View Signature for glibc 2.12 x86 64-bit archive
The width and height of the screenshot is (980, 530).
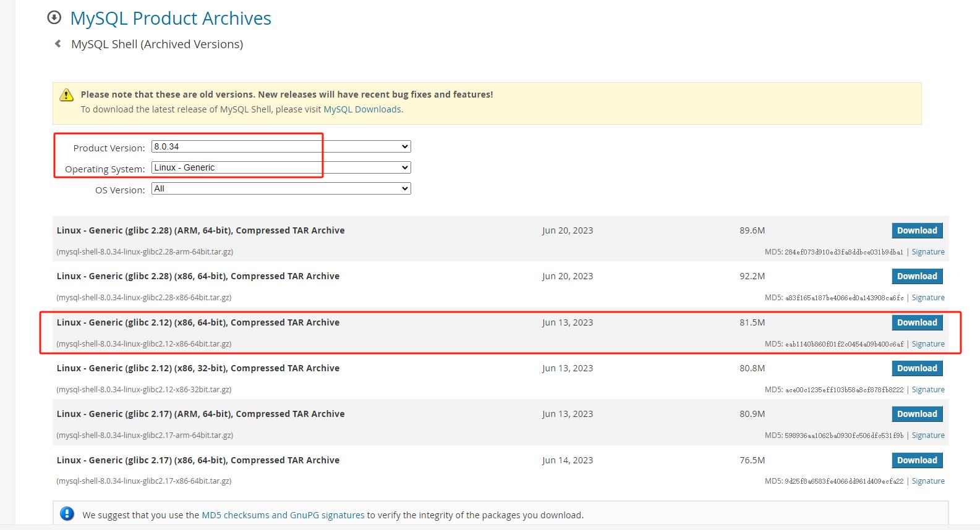tap(927, 344)
